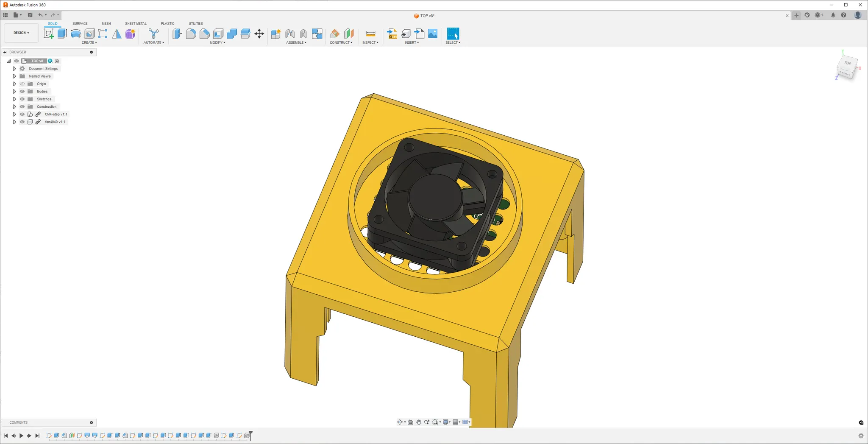The height and width of the screenshot is (444, 868).
Task: Expand the Document Settings node
Action: pyautogui.click(x=14, y=69)
